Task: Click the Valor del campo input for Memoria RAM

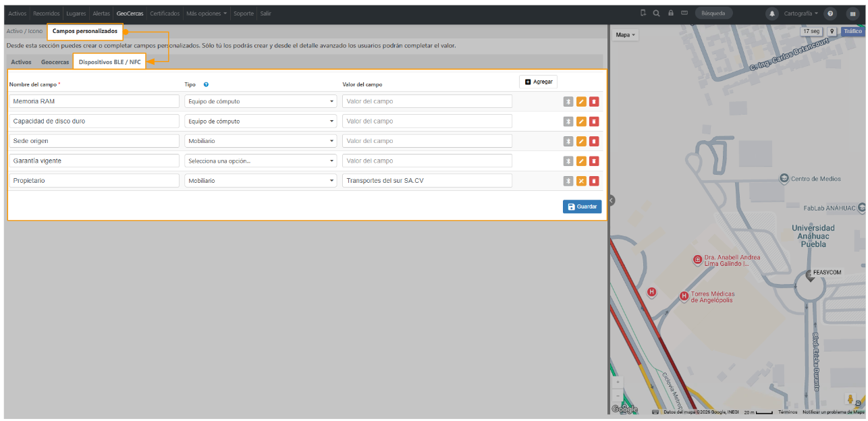Action: pyautogui.click(x=427, y=102)
